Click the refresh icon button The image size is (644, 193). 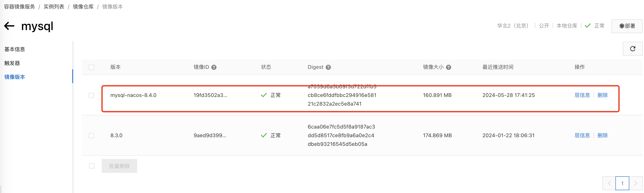pos(632,49)
